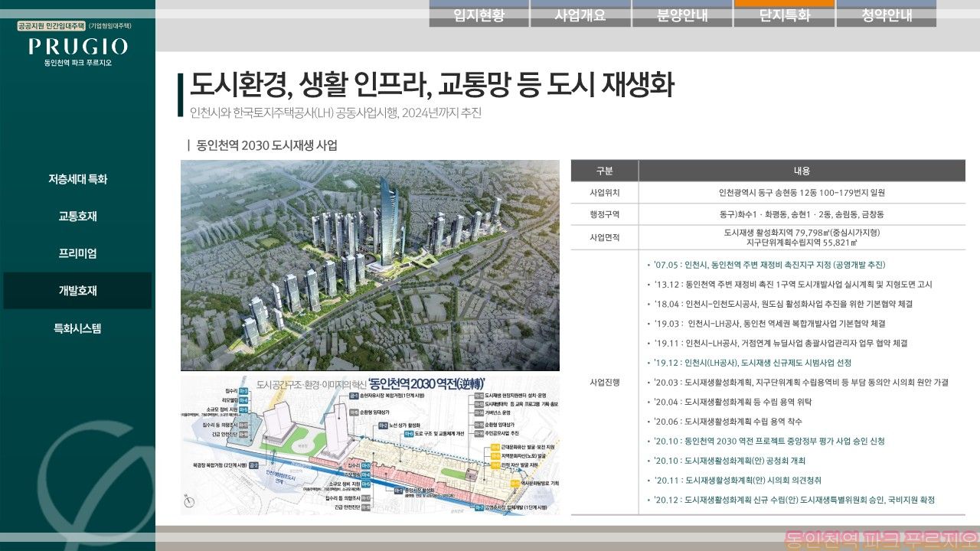Open the 분양안내 top tab

pyautogui.click(x=682, y=14)
